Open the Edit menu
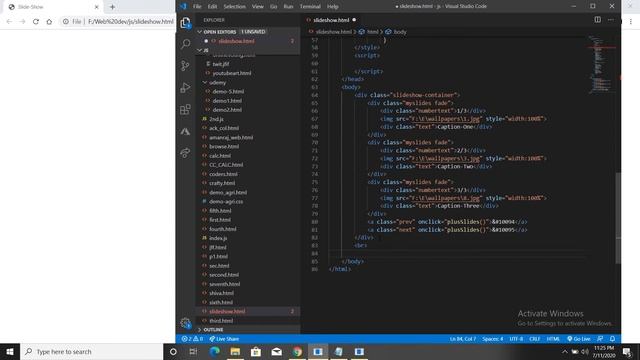 point(212,7)
